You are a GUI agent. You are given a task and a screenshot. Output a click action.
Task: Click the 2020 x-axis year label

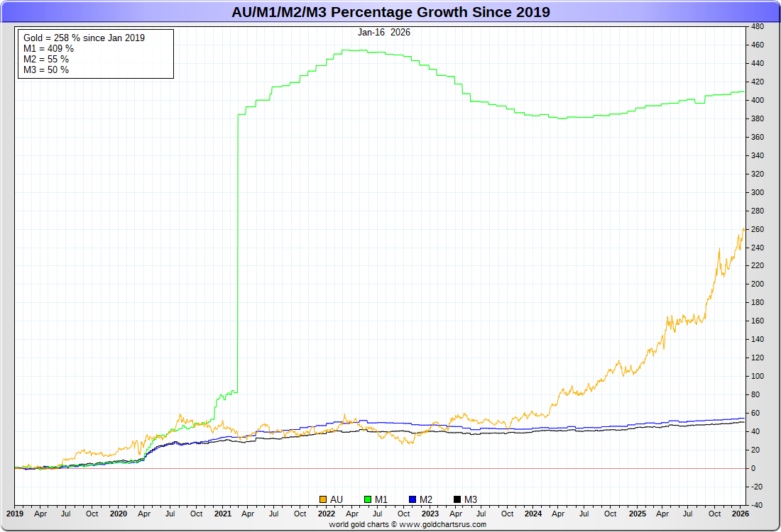[118, 514]
